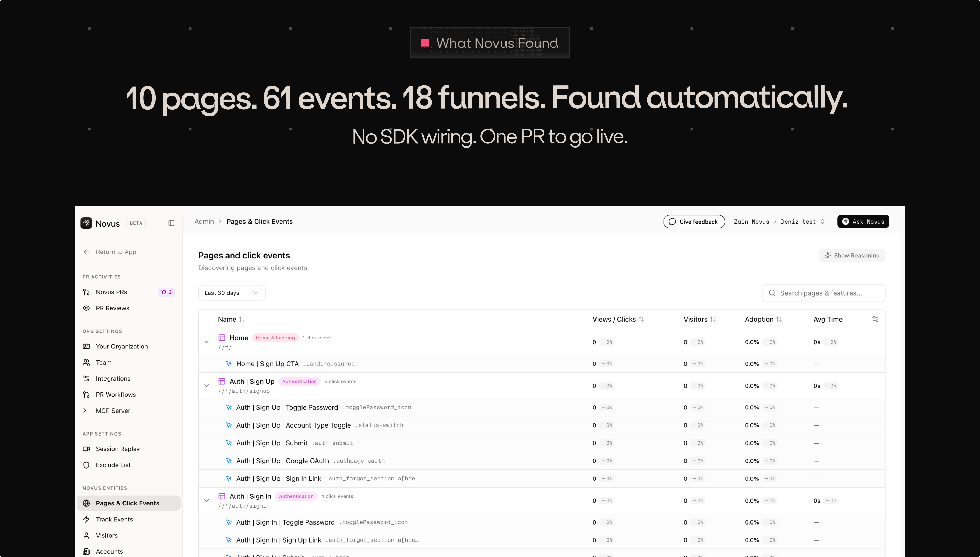980x557 pixels.
Task: Click cursor icon beside Auth | Sign Up | Google OAuth
Action: 229,461
